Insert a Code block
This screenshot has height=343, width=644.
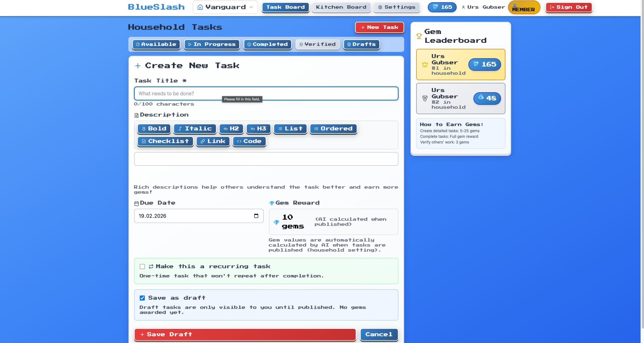point(249,141)
